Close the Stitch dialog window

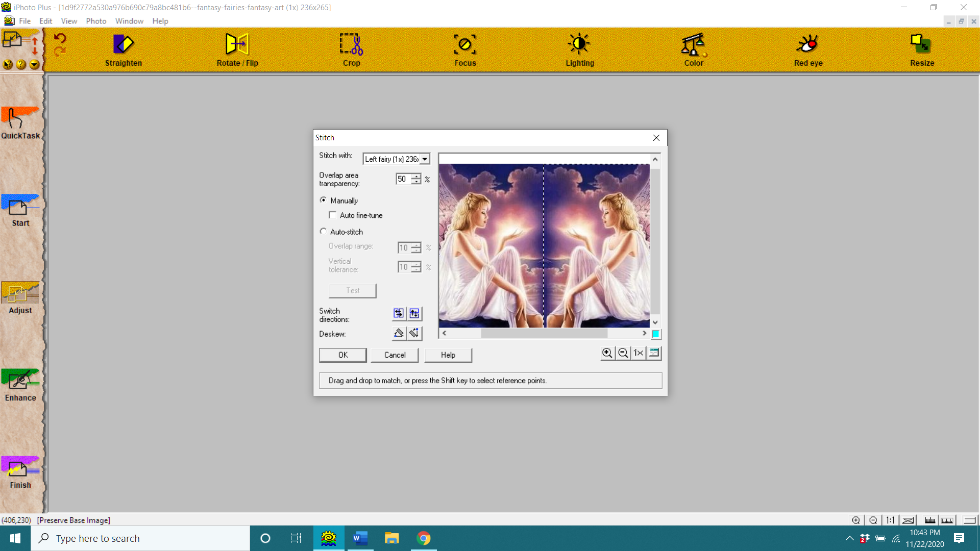656,138
